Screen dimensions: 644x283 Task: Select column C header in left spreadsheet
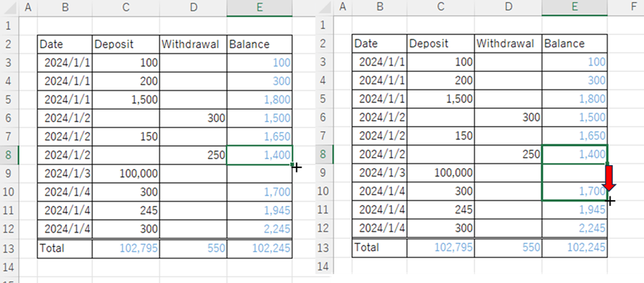(x=126, y=8)
